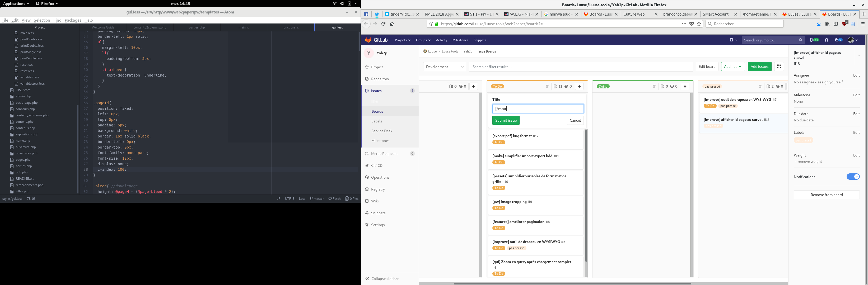
Task: Open Packages menu in Atom
Action: coord(73,20)
